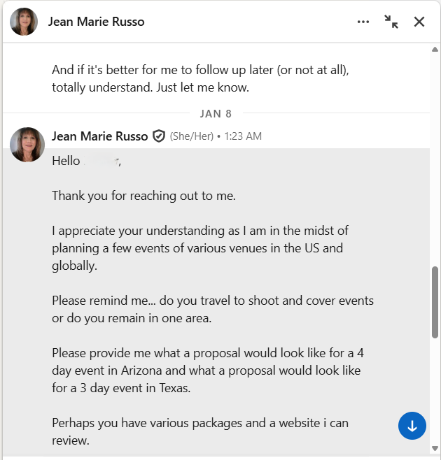This screenshot has height=460, width=441.
Task: Close the Jean Marie Russo conversation
Action: coord(419,22)
